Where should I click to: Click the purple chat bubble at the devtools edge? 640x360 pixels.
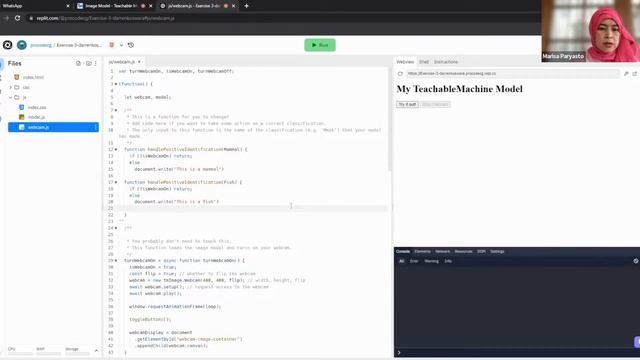coord(637,342)
